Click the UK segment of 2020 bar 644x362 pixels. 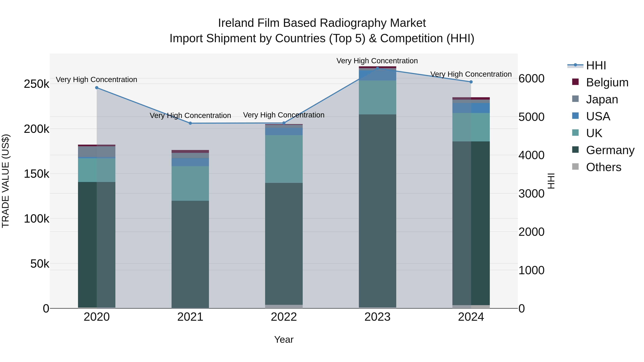point(97,170)
